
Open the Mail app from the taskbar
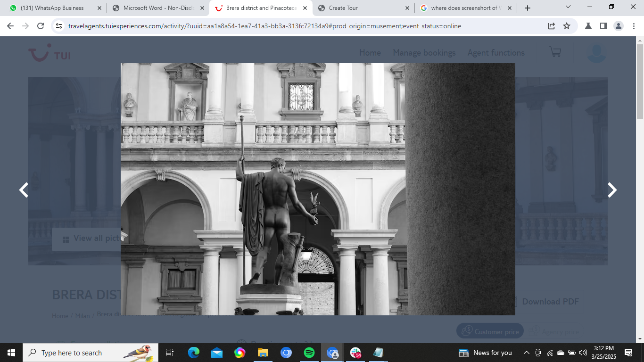pos(217,353)
